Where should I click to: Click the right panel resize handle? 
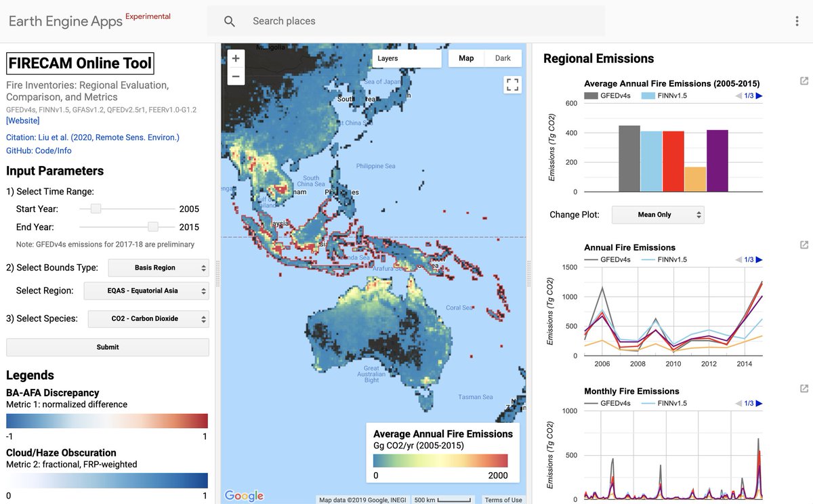(x=529, y=274)
